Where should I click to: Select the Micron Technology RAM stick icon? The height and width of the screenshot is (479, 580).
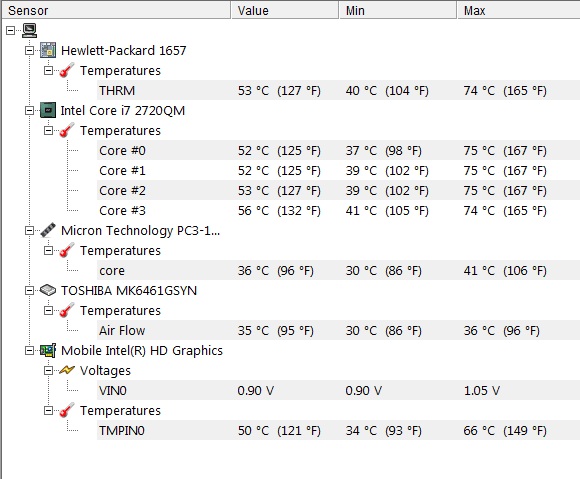tap(48, 230)
